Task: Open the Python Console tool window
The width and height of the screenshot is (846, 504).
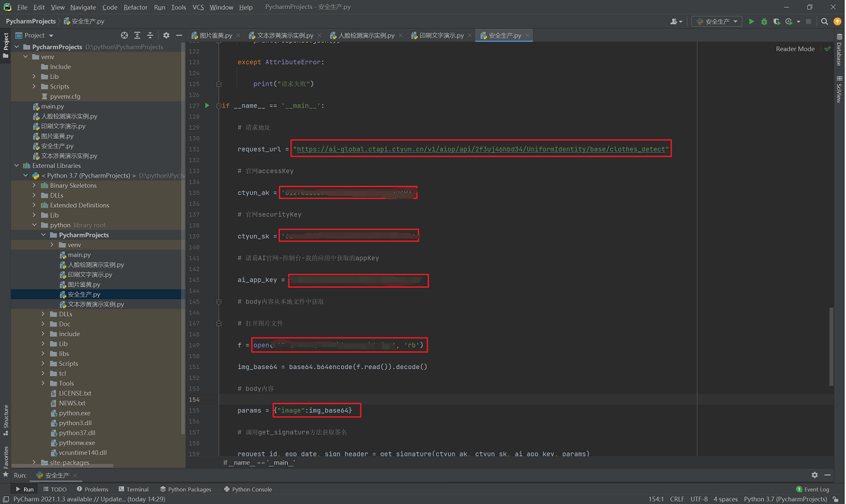Action: [248, 489]
